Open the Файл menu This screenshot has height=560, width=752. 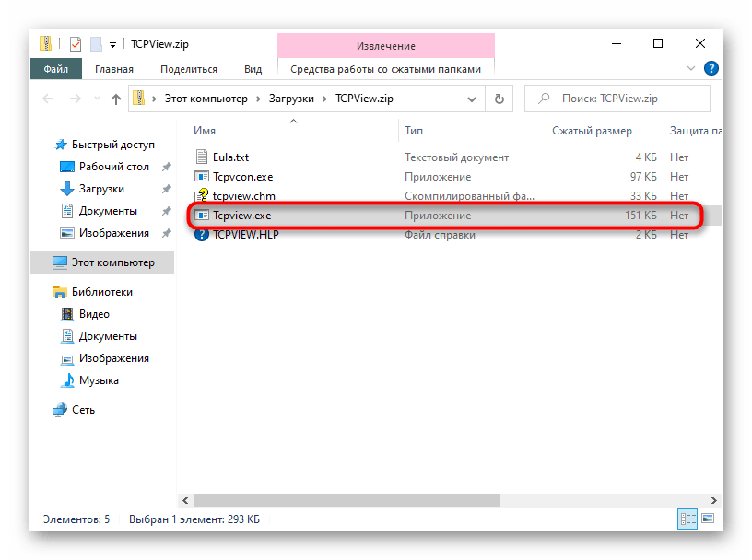pyautogui.click(x=56, y=69)
